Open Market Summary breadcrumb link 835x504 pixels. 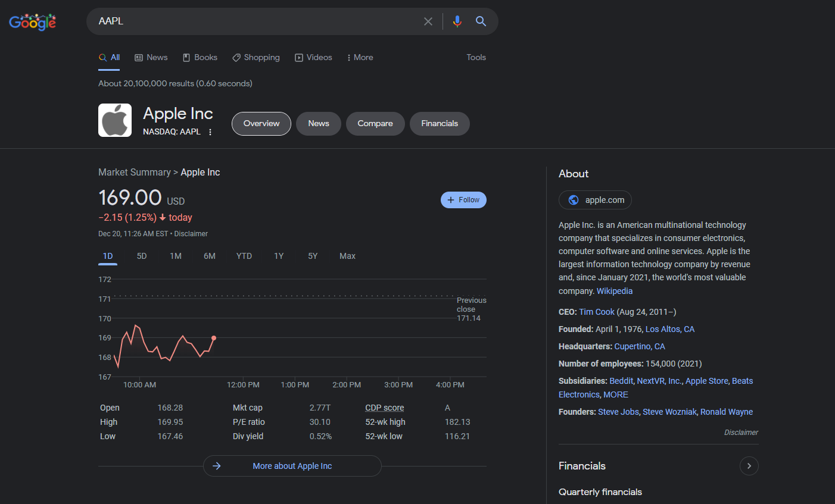point(135,173)
